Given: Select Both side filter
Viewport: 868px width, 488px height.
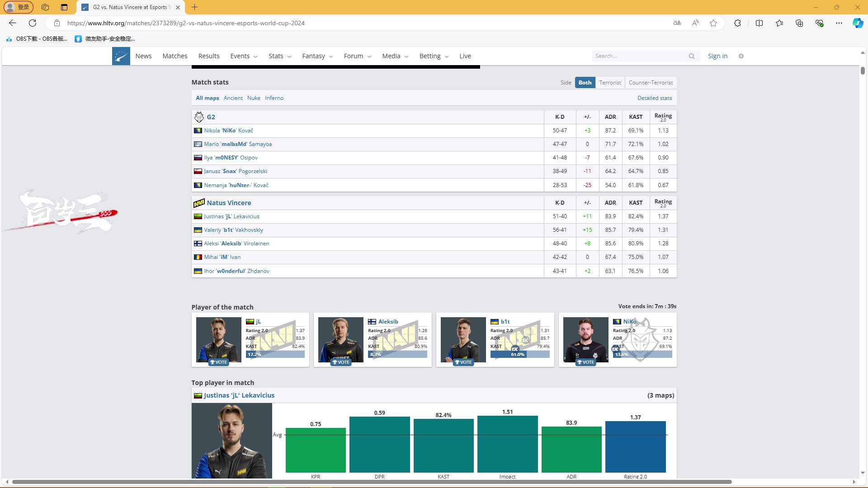Looking at the screenshot, I should (585, 83).
